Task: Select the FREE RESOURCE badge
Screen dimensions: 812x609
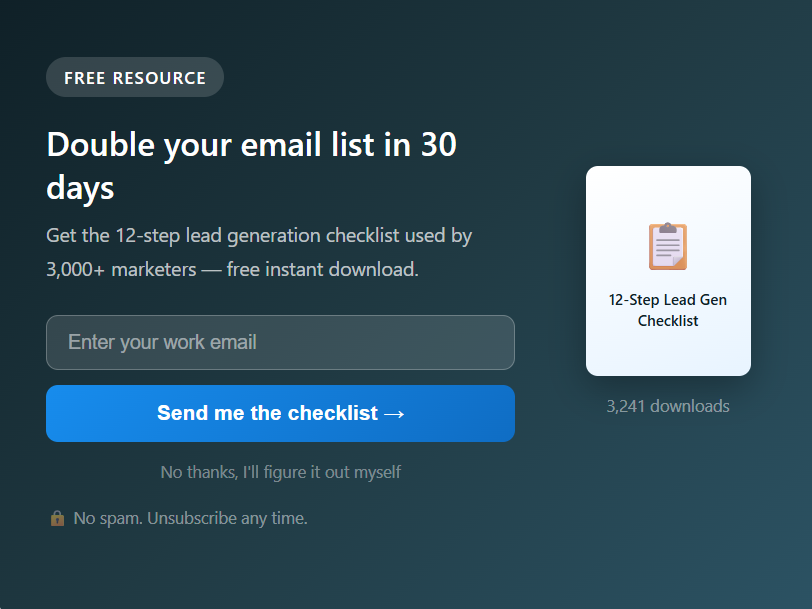Action: (x=134, y=77)
